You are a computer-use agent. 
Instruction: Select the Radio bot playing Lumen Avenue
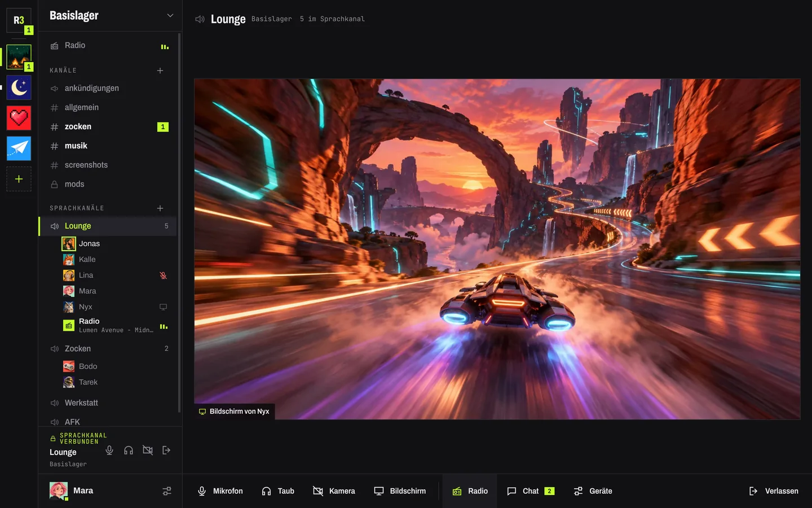coord(116,325)
